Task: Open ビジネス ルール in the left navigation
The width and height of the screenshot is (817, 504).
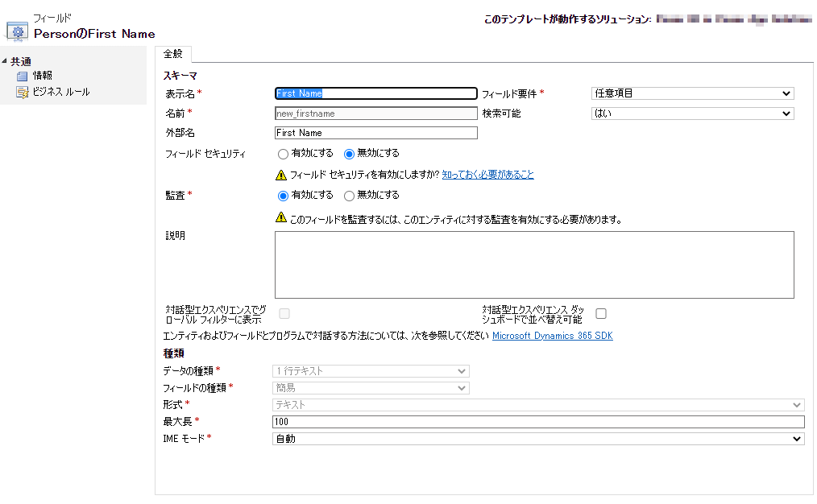Action: pyautogui.click(x=61, y=92)
